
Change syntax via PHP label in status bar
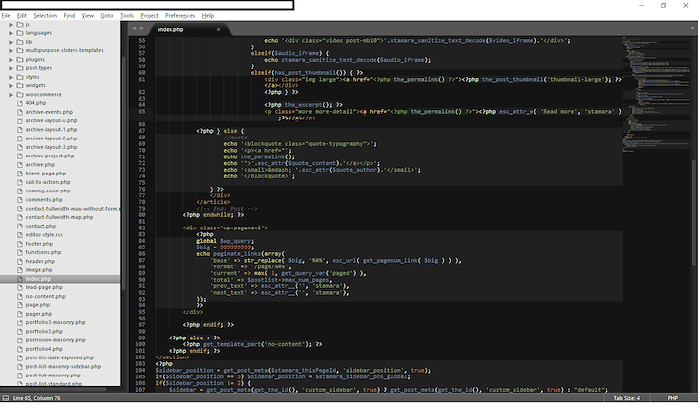pyautogui.click(x=673, y=398)
